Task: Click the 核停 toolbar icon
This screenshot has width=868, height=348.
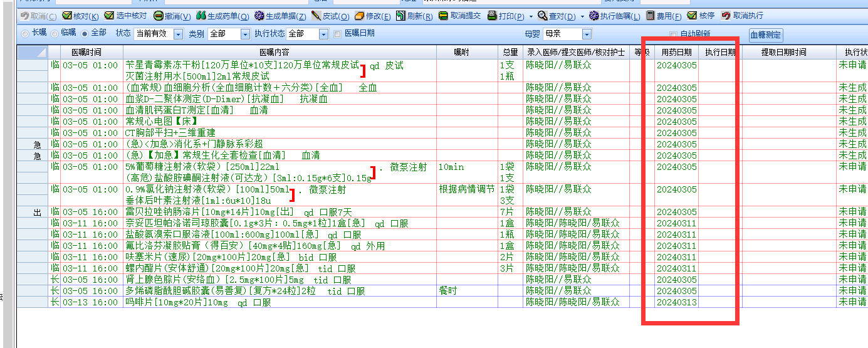Action: pos(692,16)
